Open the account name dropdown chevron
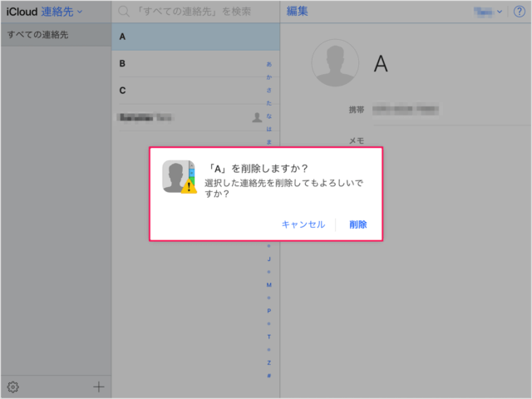The width and height of the screenshot is (532, 399). 500,12
